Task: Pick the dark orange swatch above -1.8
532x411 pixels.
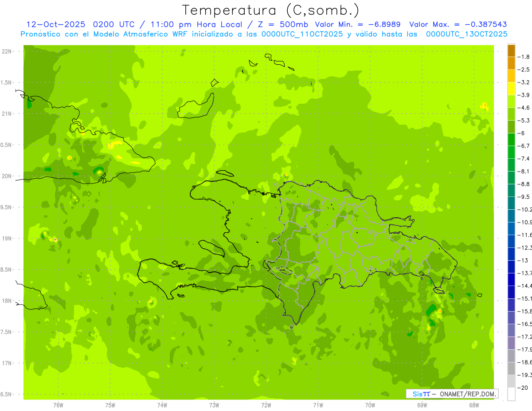Action: [511, 51]
